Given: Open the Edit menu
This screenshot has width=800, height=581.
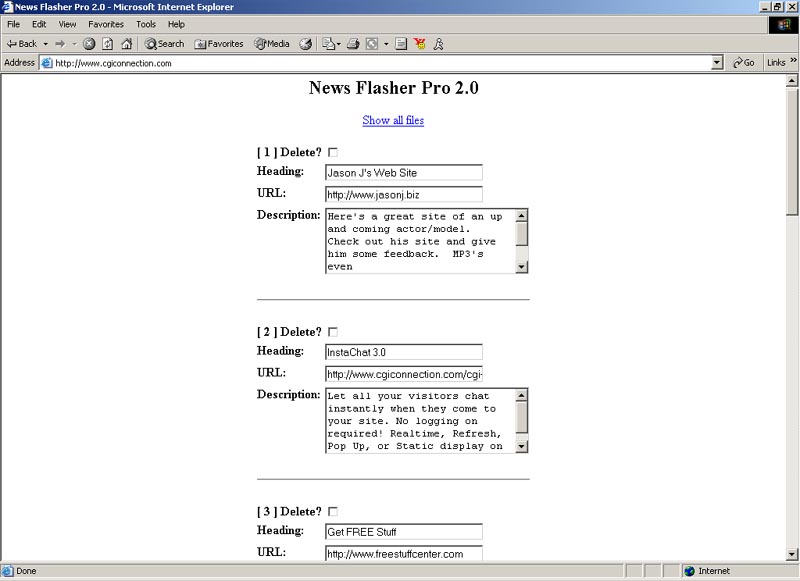Looking at the screenshot, I should click(39, 24).
